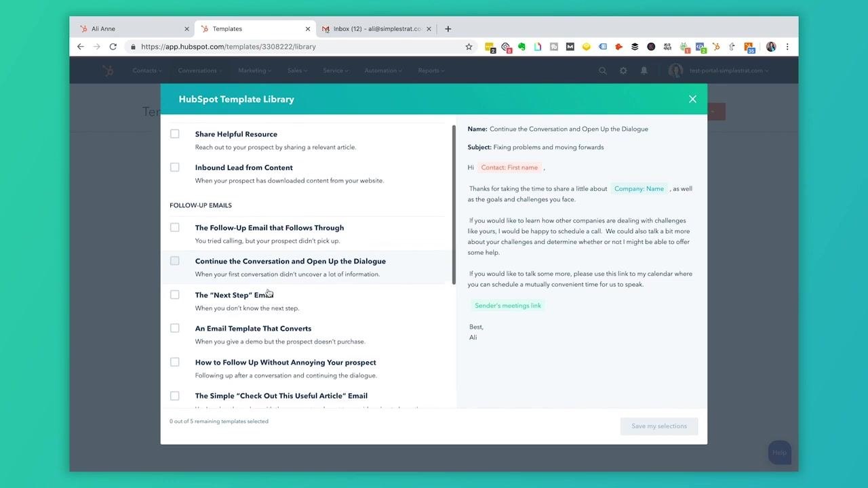Open a new browser tab with plus
The image size is (868, 488).
pos(448,28)
